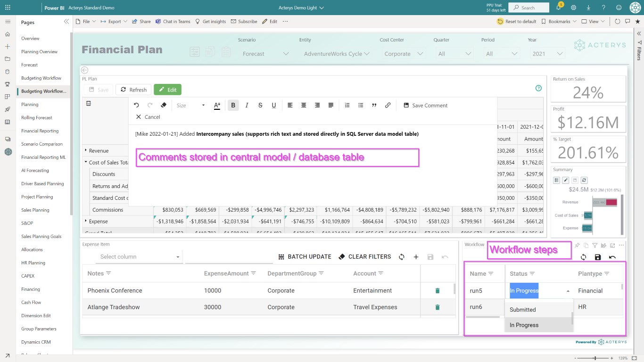Open the report comments pane icon
The height and width of the screenshot is (362, 644).
tap(627, 22)
